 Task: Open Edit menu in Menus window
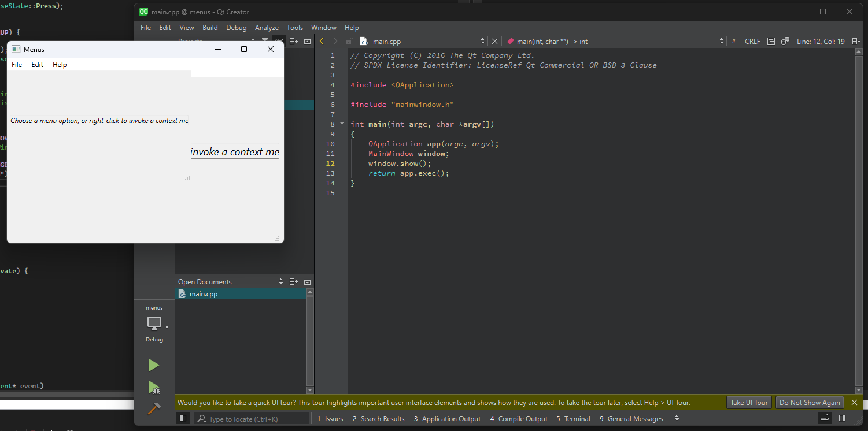[38, 65]
